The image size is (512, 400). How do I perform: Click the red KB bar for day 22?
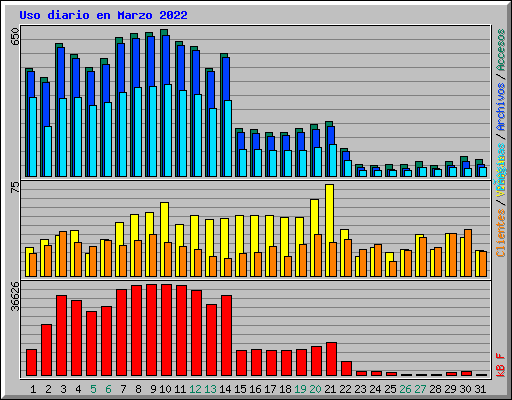click(346, 369)
